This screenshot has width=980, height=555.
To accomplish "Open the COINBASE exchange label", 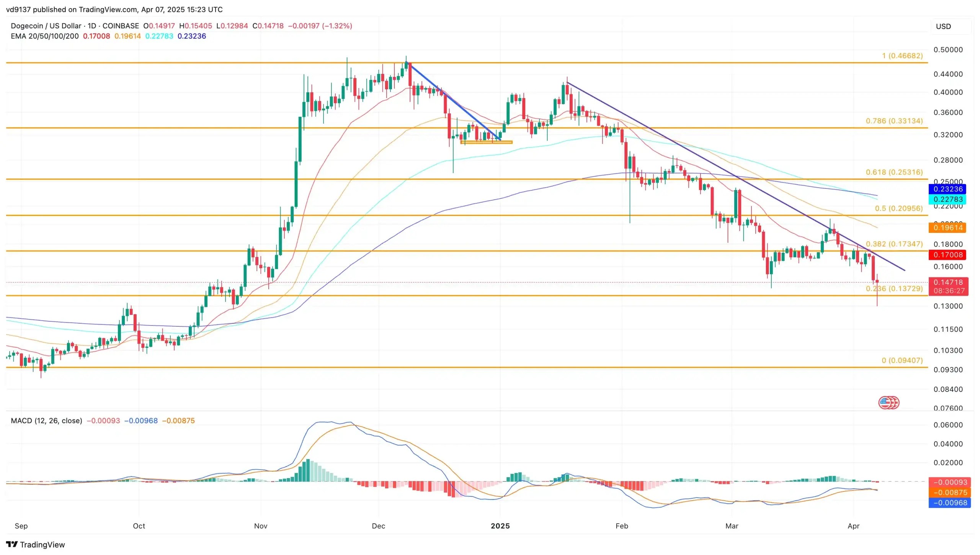I will (121, 26).
